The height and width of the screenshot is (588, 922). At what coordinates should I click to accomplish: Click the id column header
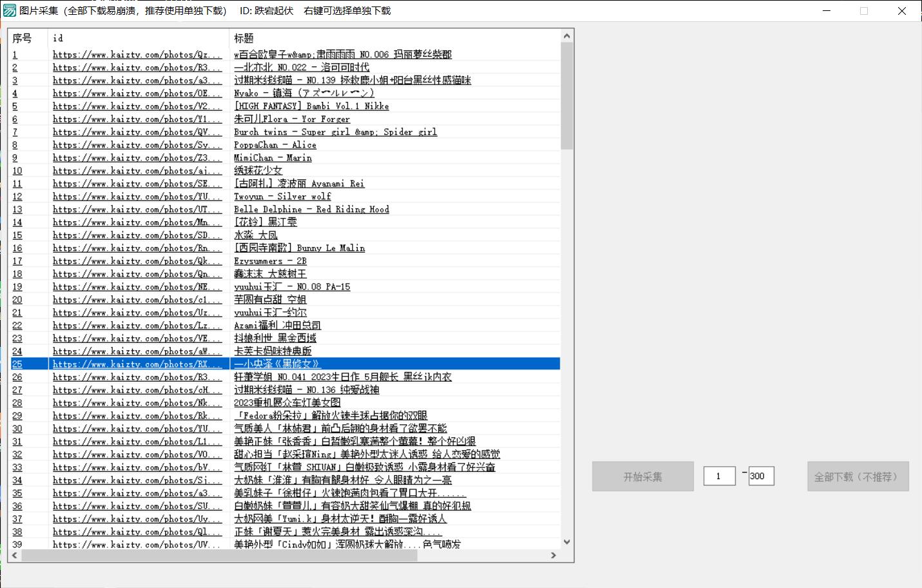click(x=138, y=38)
